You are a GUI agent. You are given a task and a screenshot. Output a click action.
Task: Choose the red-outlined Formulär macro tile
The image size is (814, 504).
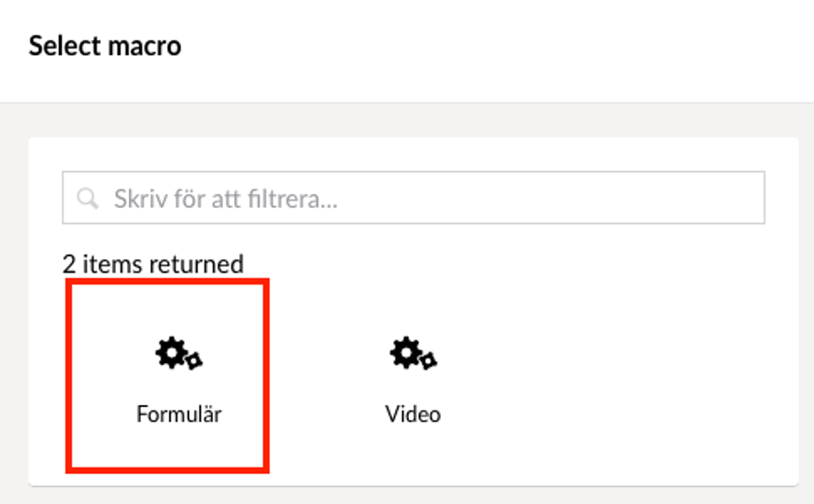tap(167, 376)
